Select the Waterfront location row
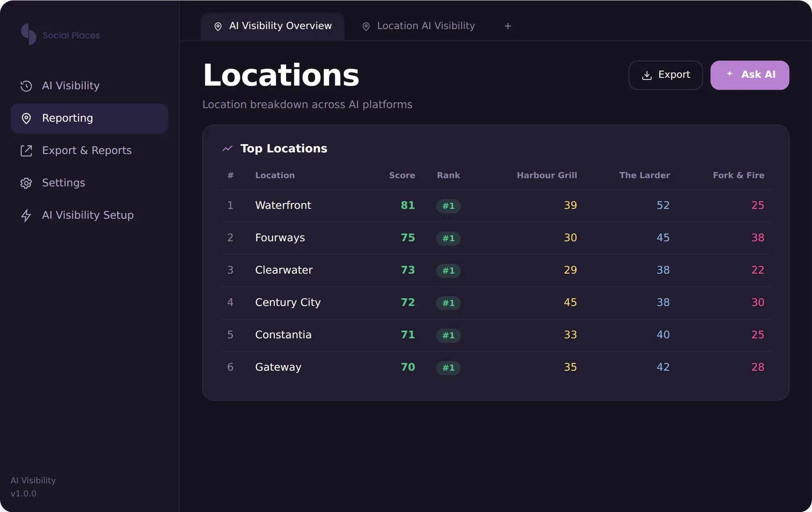812x512 pixels. [x=496, y=206]
